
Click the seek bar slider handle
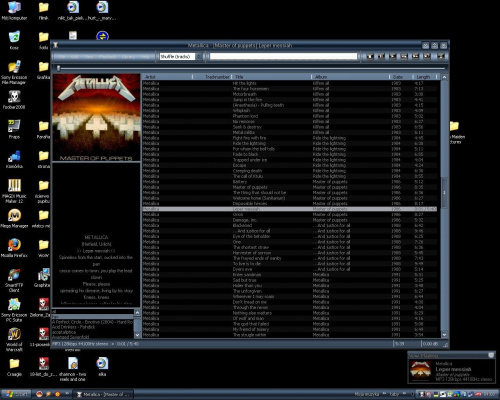58,68
